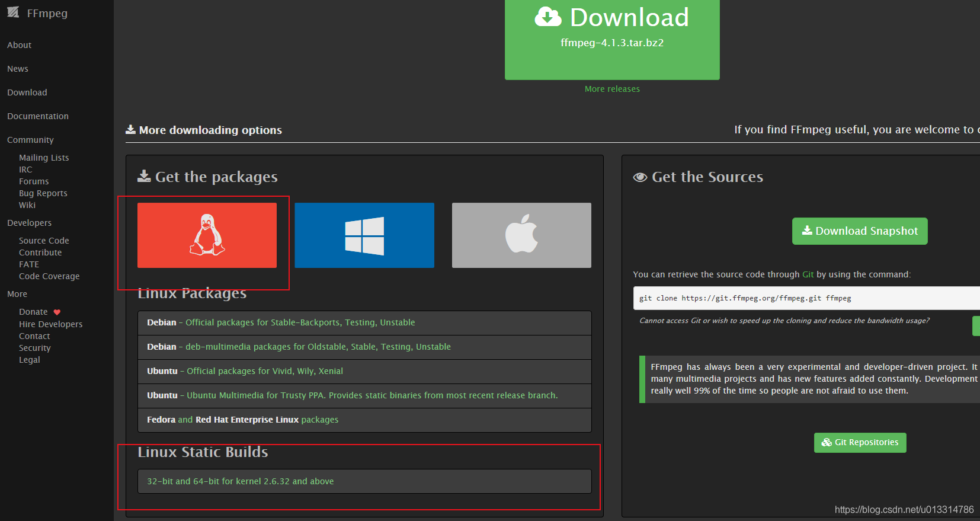Screen dimensions: 980x521
Task: Open Ubuntu Multimedia for Trusty PPA link
Action: pos(372,395)
